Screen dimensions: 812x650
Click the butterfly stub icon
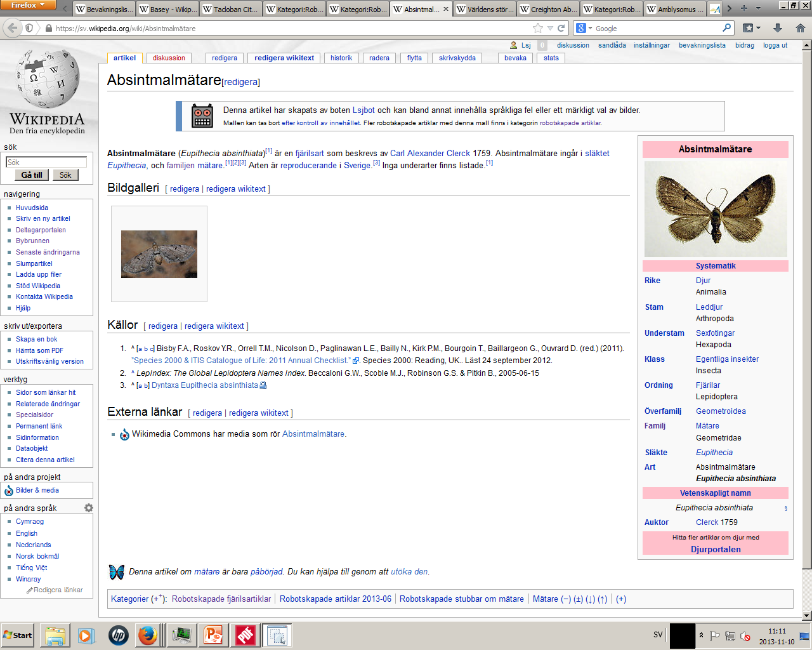(117, 572)
